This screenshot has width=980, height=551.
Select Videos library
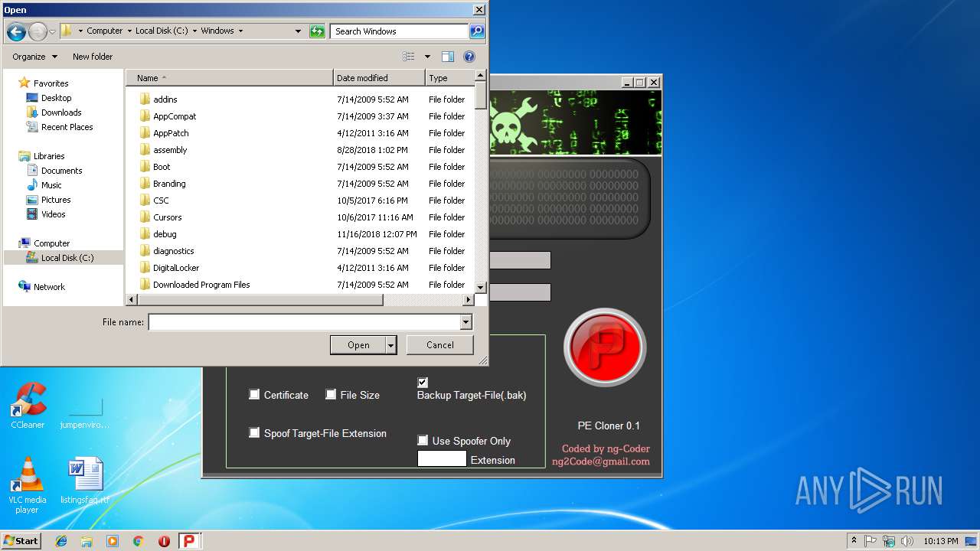click(x=53, y=214)
